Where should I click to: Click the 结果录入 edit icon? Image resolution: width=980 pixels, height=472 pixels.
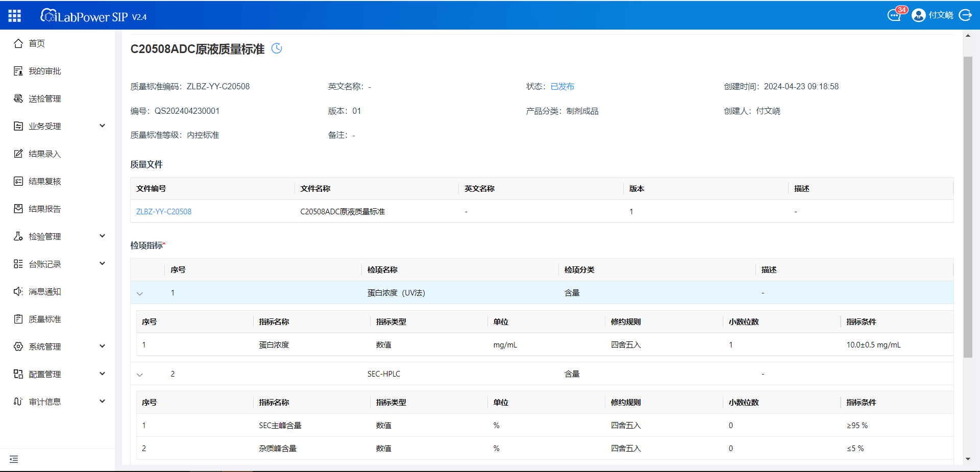coord(18,154)
